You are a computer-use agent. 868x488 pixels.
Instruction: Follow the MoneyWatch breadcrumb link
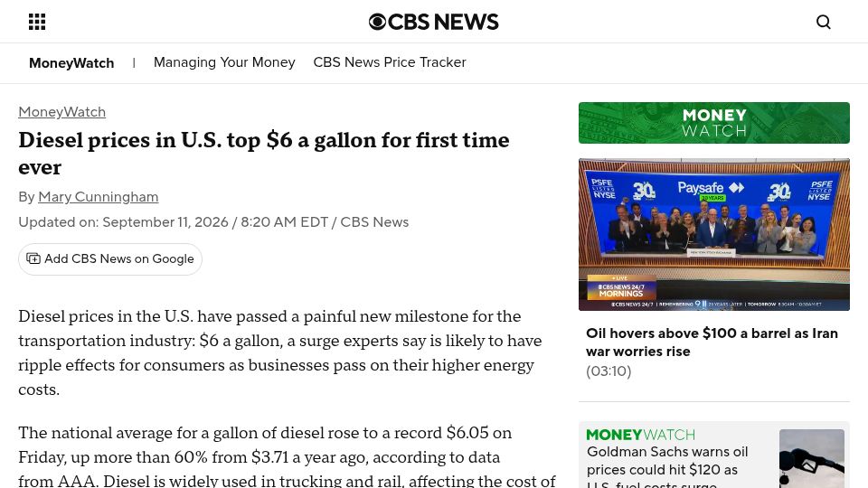(x=62, y=112)
